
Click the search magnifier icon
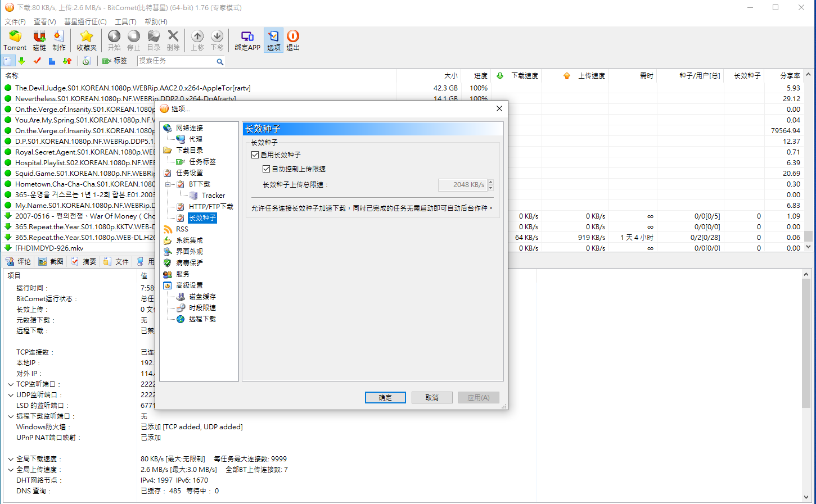220,61
